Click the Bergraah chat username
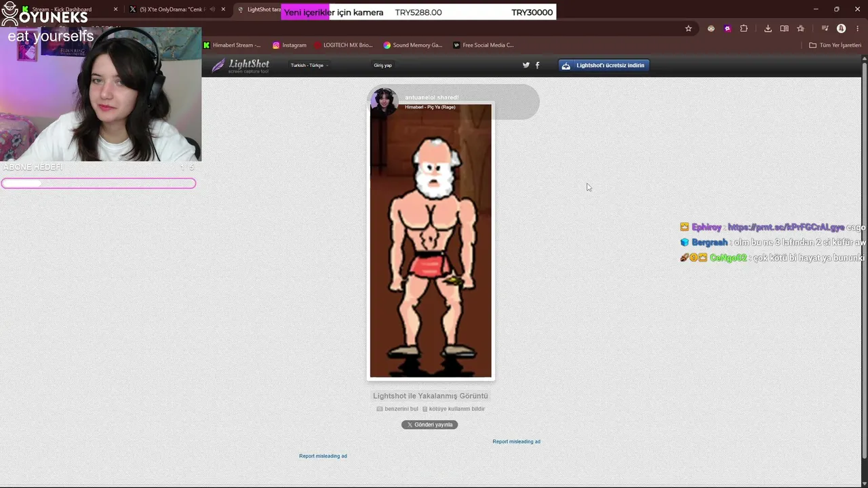Screen dimensions: 868x488 [709, 243]
